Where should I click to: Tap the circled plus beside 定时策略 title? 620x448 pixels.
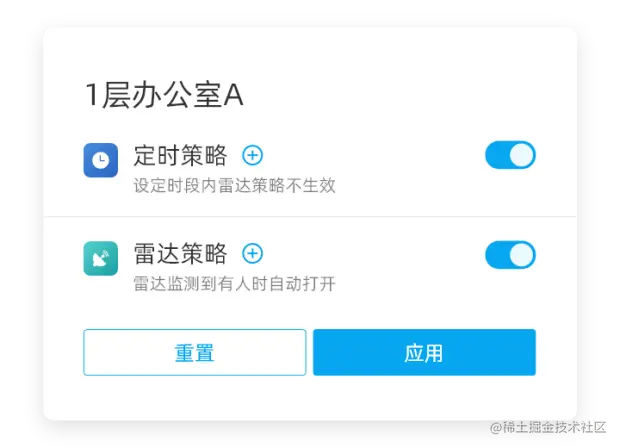tap(252, 155)
